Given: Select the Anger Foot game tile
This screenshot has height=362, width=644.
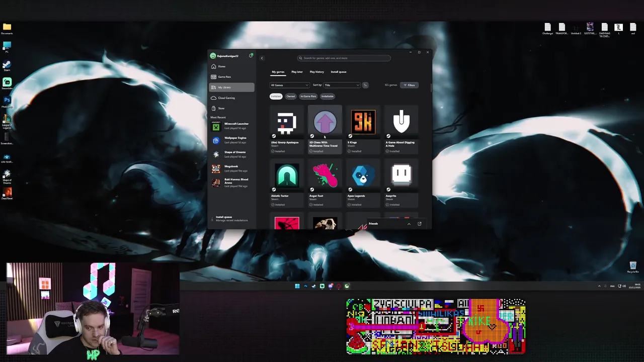Looking at the screenshot, I should 325,184.
